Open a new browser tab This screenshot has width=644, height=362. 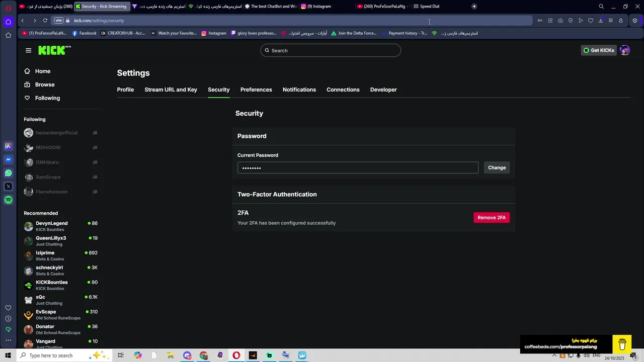point(474,7)
